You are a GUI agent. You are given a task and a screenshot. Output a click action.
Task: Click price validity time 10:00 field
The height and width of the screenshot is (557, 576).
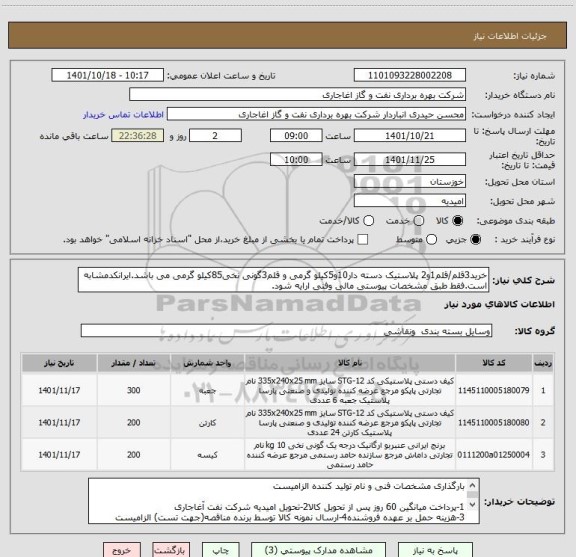pyautogui.click(x=296, y=159)
